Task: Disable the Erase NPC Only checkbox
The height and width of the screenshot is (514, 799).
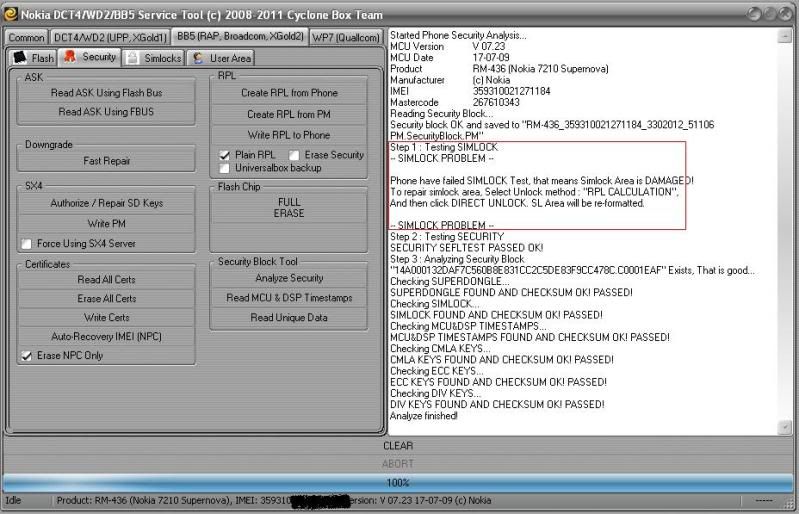Action: (27, 355)
